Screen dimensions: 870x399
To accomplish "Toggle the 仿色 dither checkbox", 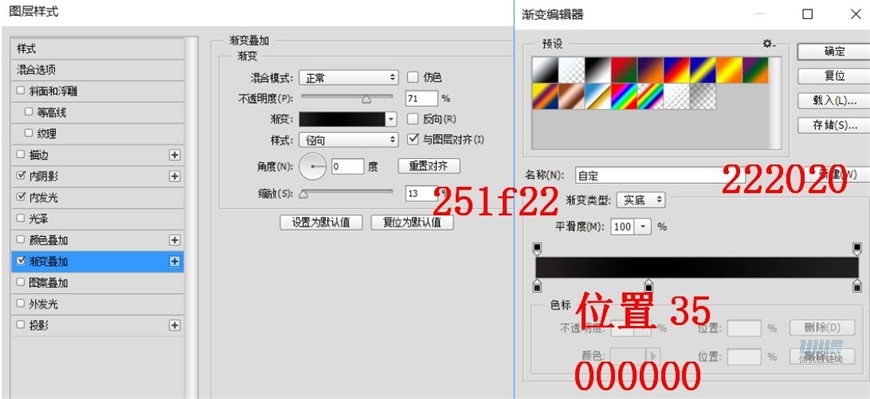I will pos(412,77).
